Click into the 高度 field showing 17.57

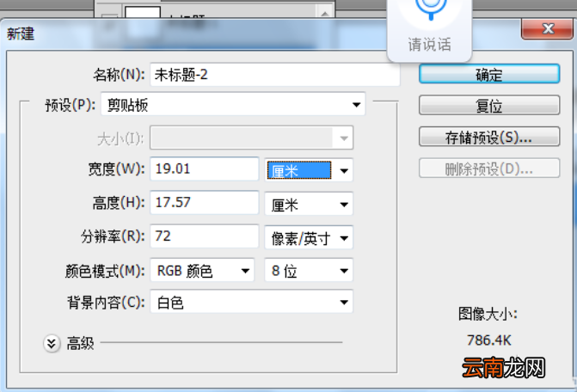pos(205,202)
